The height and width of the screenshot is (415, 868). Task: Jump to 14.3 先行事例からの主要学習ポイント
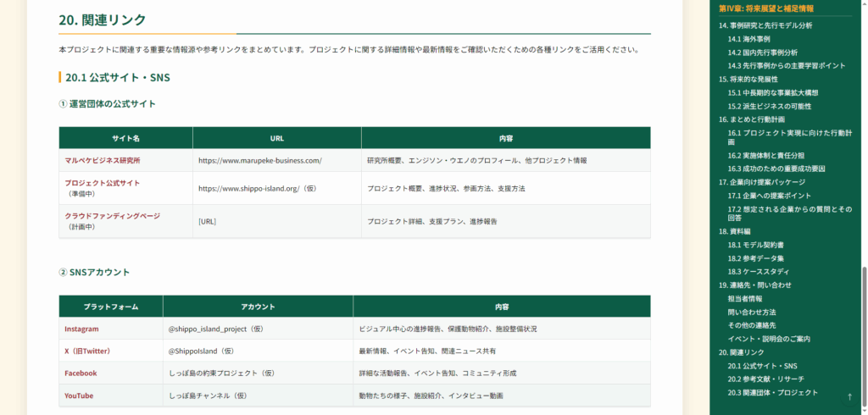(x=787, y=66)
